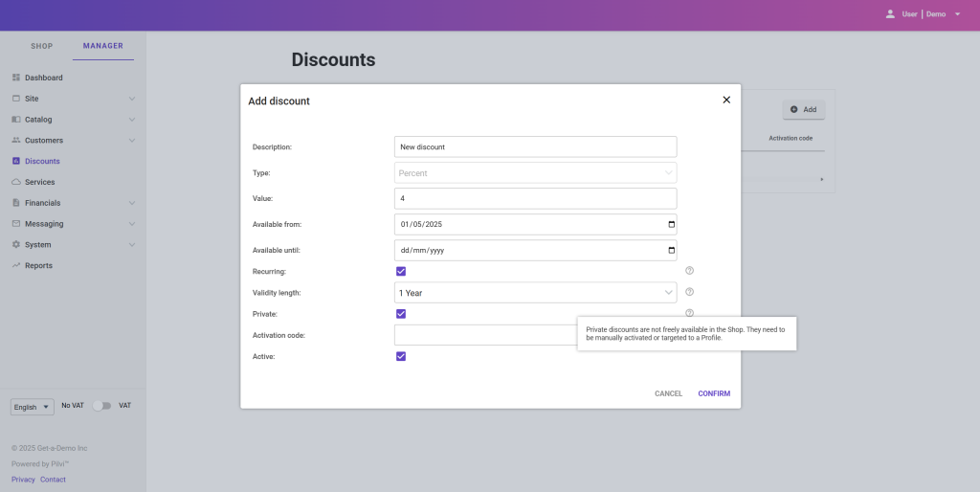
Task: Open the User Demo account menu
Action: pos(923,14)
